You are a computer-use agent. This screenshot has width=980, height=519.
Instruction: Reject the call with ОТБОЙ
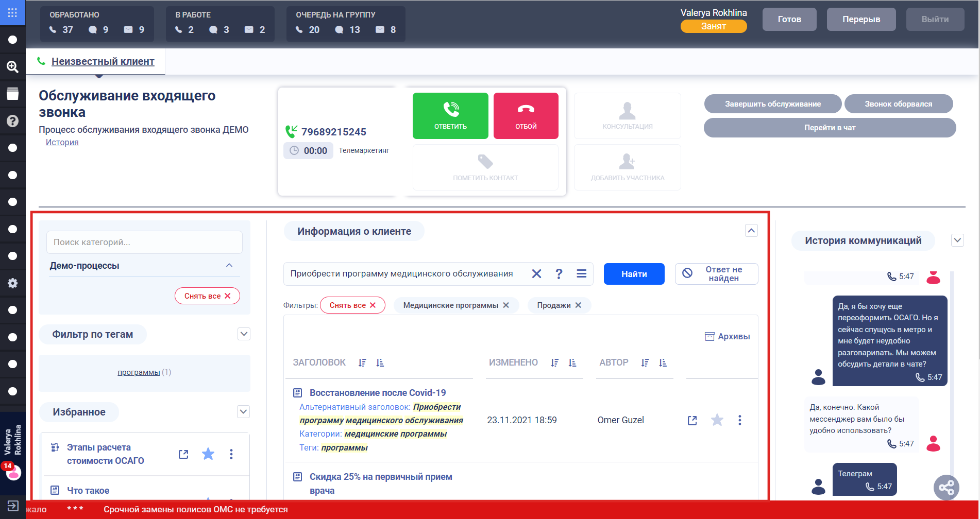[x=526, y=116]
